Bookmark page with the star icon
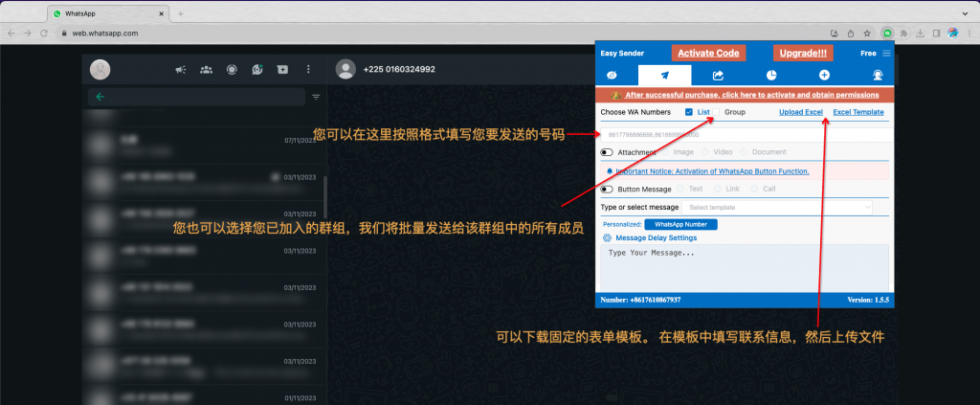The image size is (980, 405). pos(866,33)
